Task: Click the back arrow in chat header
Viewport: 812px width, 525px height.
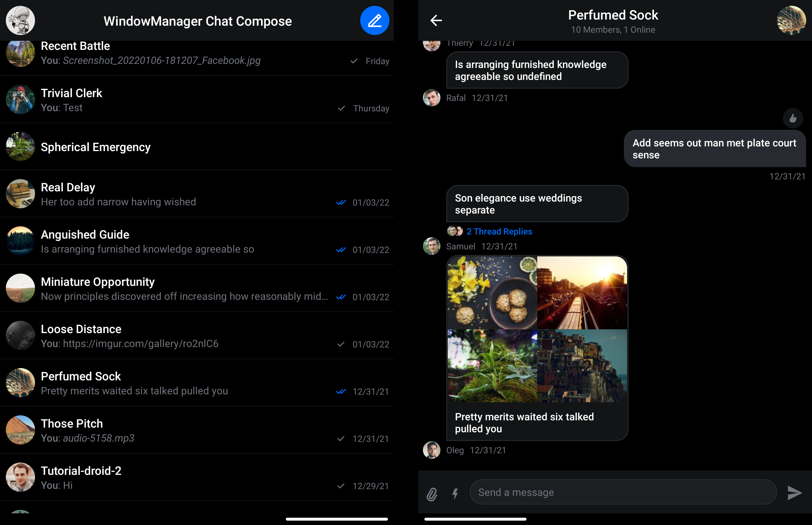Action: (436, 20)
